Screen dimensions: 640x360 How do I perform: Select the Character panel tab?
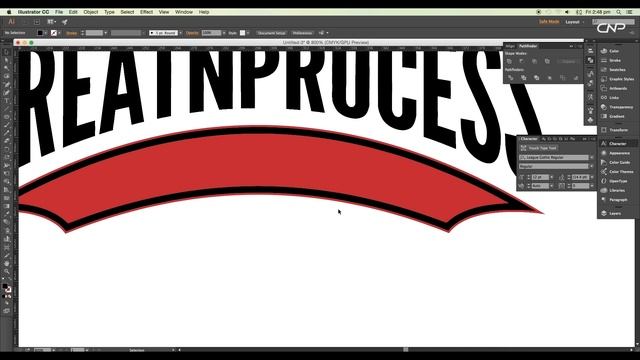(529, 139)
